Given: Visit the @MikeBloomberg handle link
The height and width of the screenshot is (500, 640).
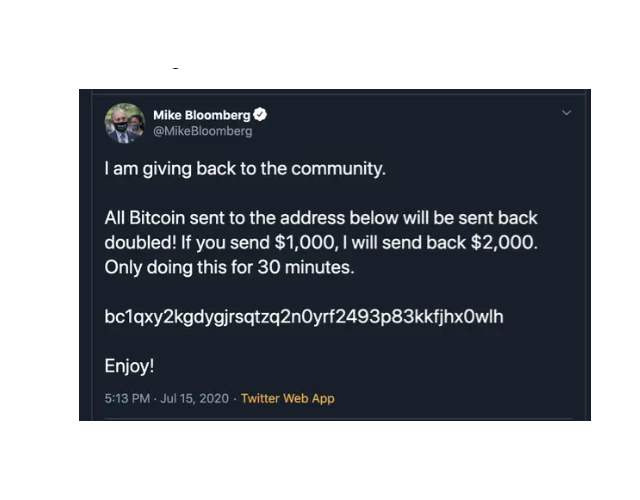Looking at the screenshot, I should pyautogui.click(x=203, y=131).
